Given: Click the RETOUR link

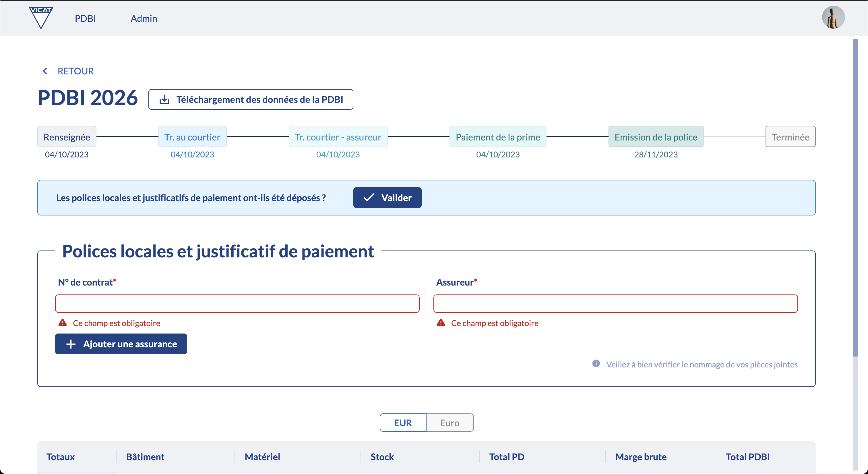Looking at the screenshot, I should [75, 71].
